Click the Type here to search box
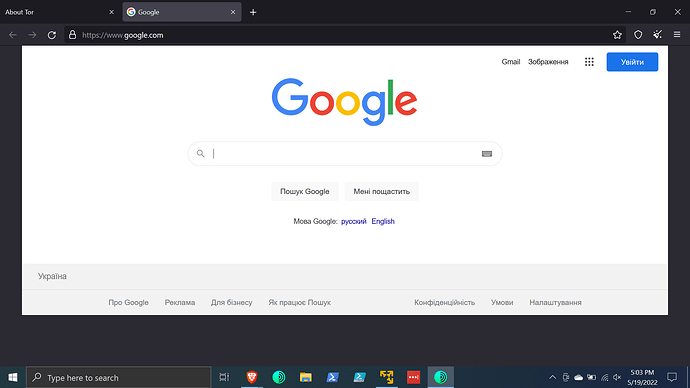The height and width of the screenshot is (388, 690). pos(119,377)
